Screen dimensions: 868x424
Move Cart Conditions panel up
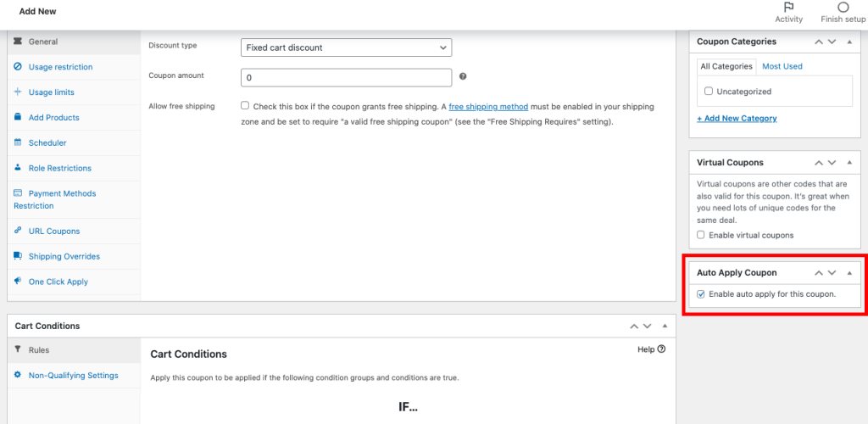click(x=634, y=326)
